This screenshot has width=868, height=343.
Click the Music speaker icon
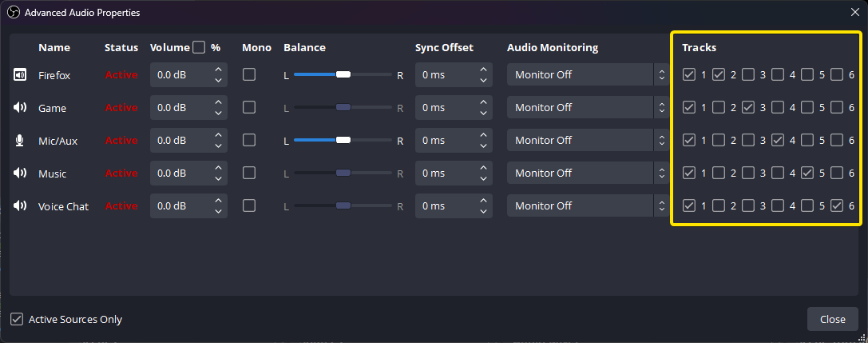[x=20, y=173]
